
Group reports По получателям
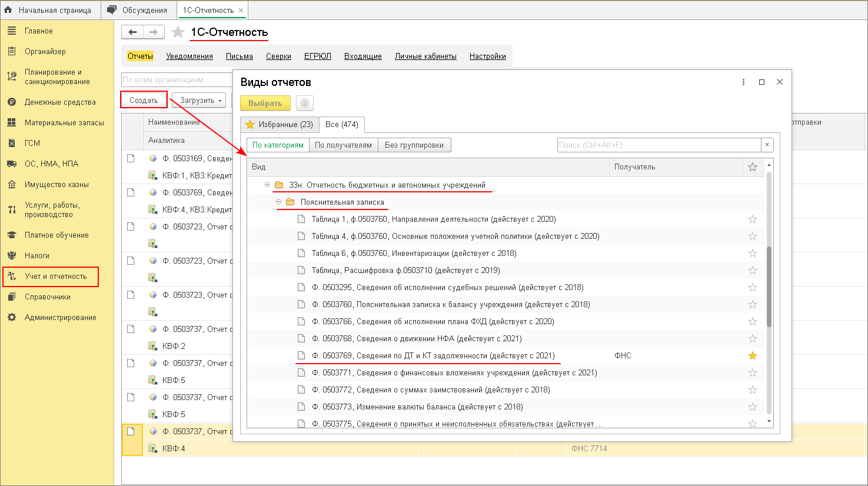click(x=343, y=145)
